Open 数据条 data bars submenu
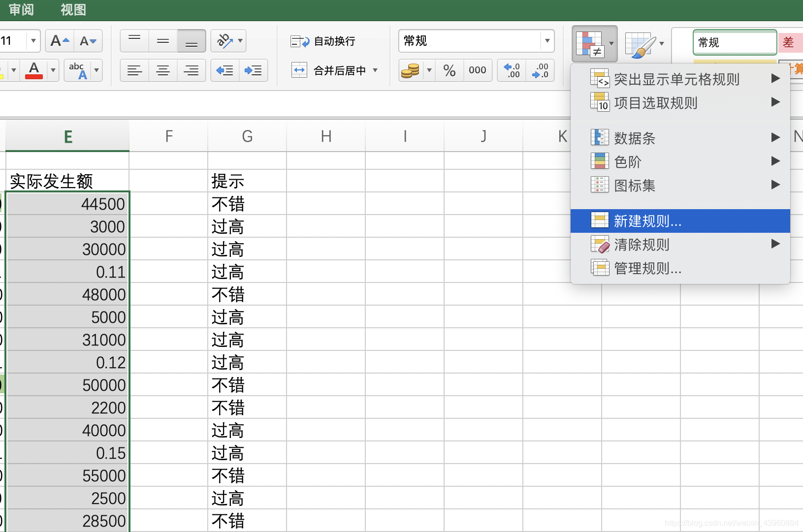The image size is (803, 532). (x=680, y=138)
